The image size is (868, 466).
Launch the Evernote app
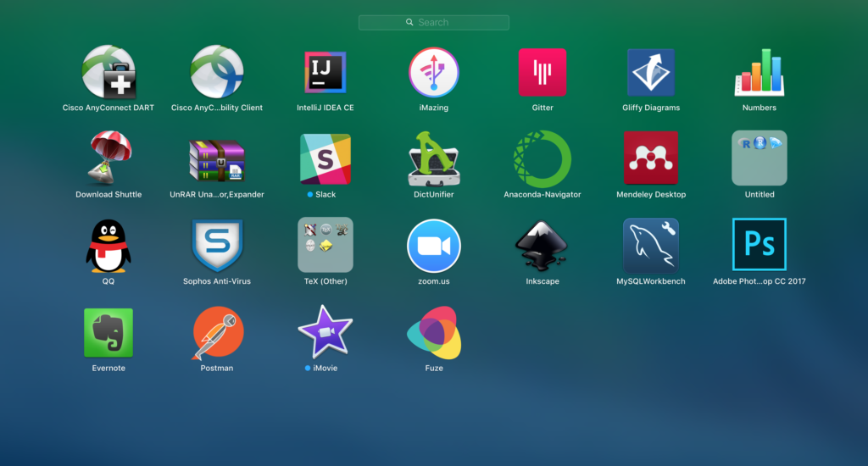pos(108,333)
